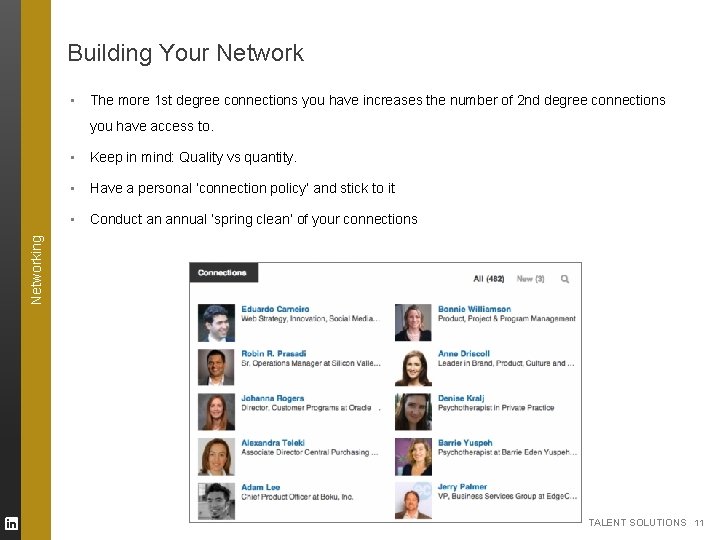720x540 pixels.
Task: Click Eduardo Carneiro's profile photo
Action: pos(216,323)
